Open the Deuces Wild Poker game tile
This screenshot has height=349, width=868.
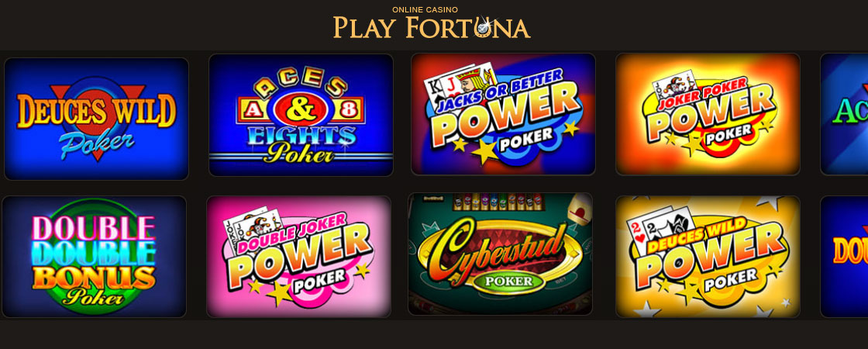(96, 119)
